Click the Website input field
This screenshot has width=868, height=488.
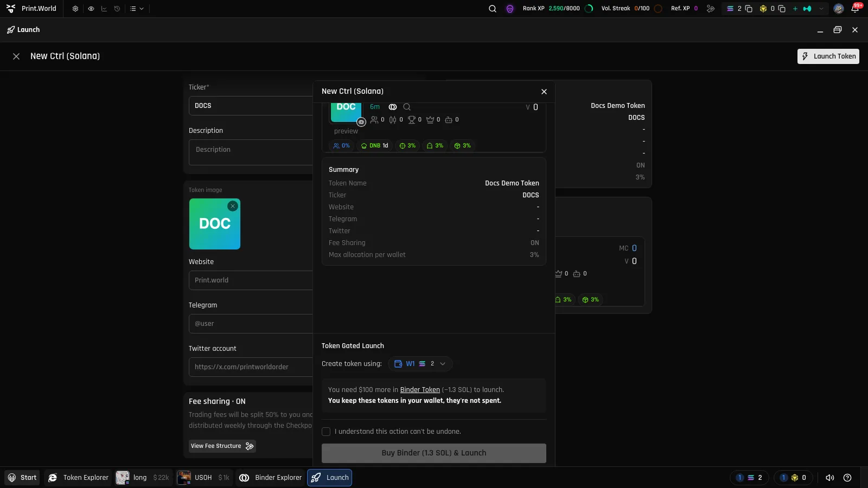point(251,280)
